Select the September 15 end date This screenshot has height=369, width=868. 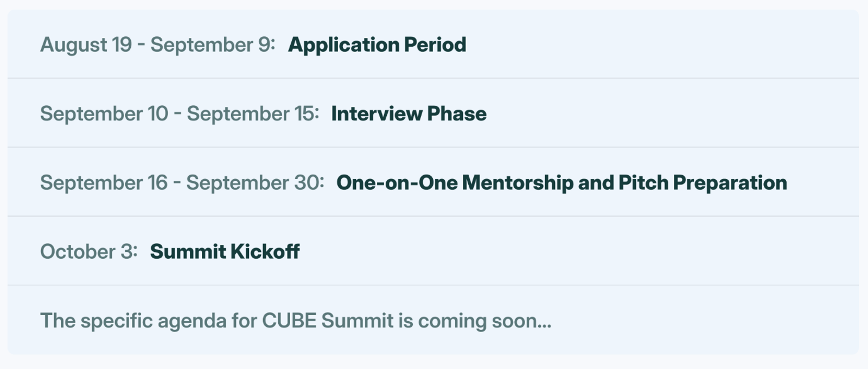(x=253, y=113)
